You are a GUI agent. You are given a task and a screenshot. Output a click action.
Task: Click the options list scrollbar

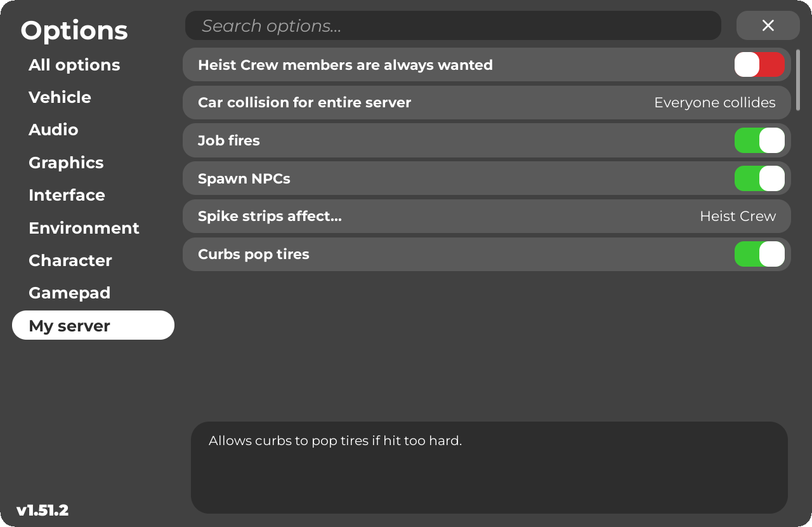tap(798, 79)
